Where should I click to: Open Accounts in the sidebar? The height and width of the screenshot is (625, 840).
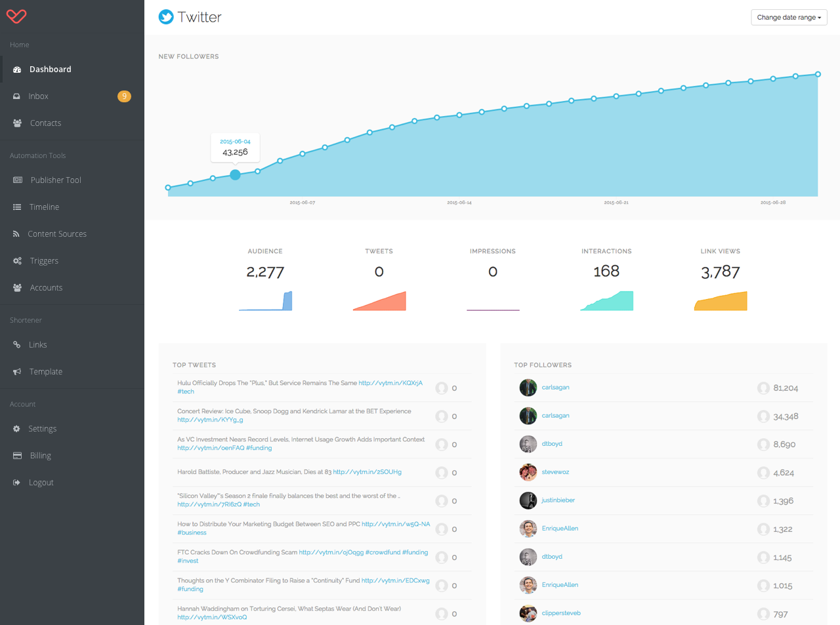point(72,288)
